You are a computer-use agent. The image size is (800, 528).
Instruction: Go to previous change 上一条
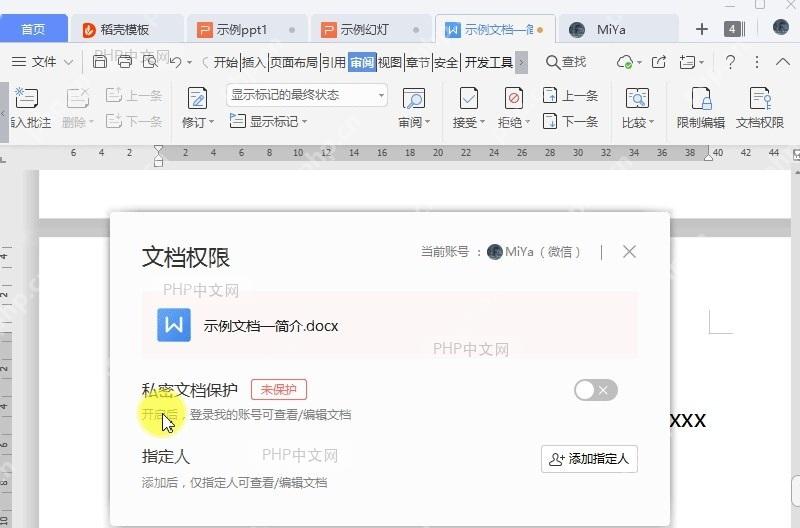tap(570, 95)
